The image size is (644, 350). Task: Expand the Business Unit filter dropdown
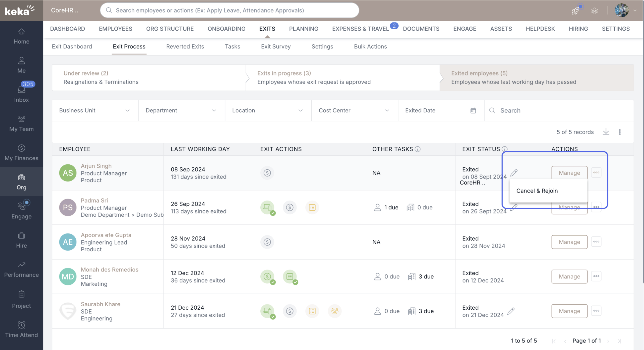(95, 110)
